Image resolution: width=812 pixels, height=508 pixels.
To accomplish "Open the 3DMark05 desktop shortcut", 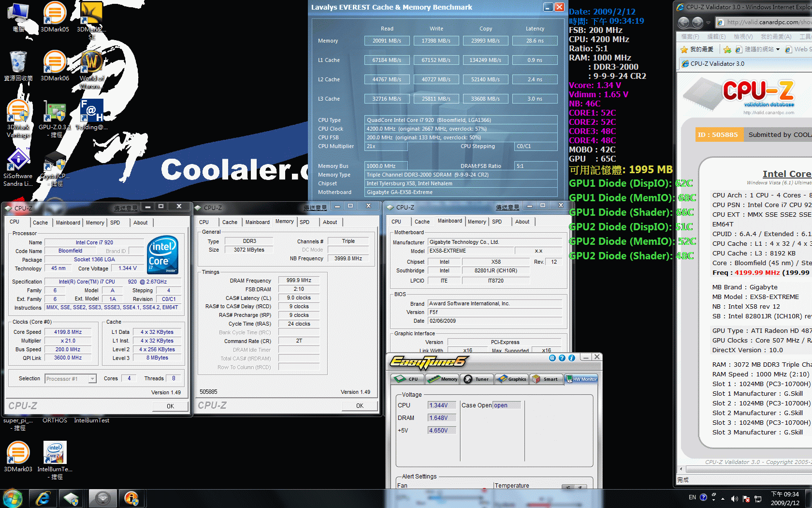I will [x=55, y=17].
